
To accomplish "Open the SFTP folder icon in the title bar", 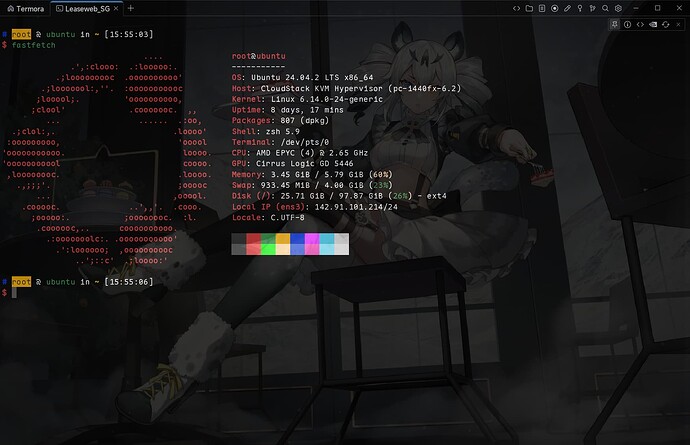I will 529,8.
